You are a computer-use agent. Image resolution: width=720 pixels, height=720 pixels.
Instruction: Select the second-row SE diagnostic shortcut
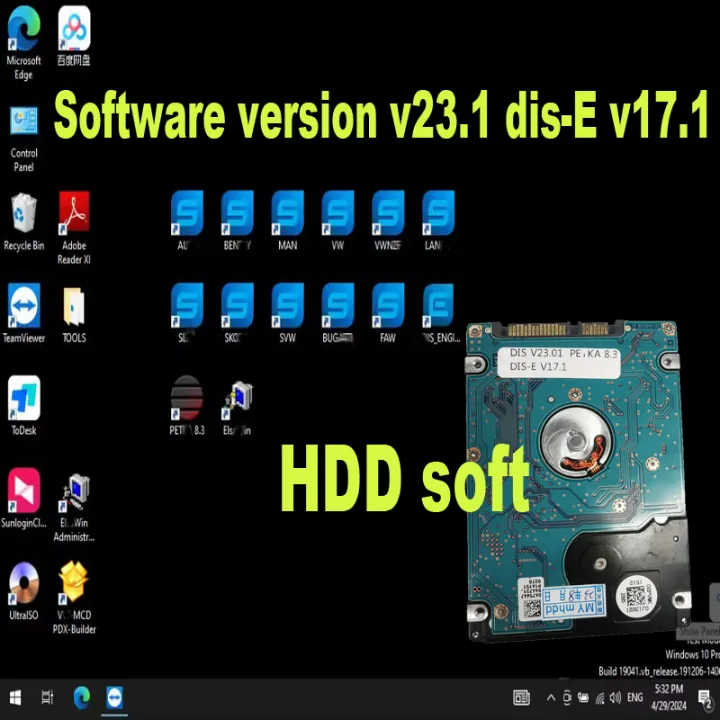click(x=187, y=313)
